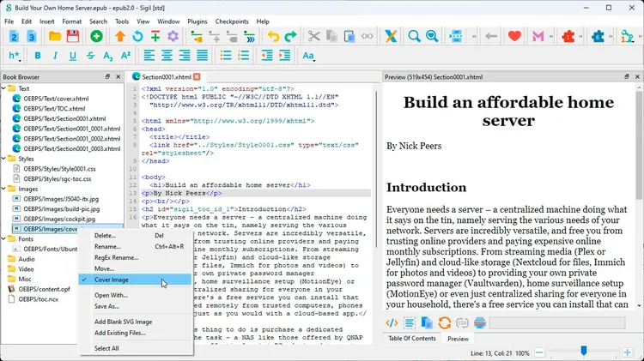Close the Section0001.xhtml tab
Screen dimensions: 644x361
(x=197, y=76)
